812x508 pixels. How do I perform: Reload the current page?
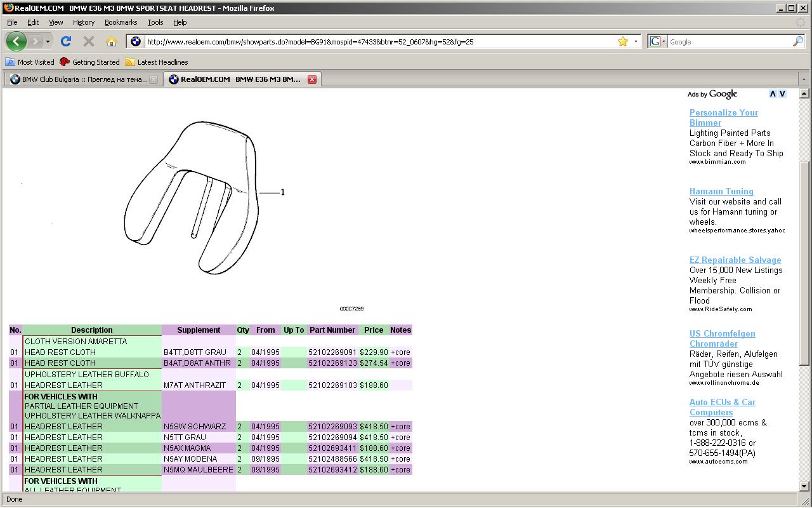66,41
